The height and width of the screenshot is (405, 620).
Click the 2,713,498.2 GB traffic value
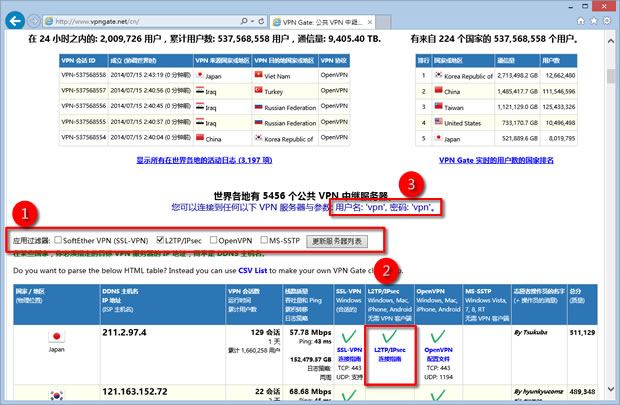(x=517, y=75)
